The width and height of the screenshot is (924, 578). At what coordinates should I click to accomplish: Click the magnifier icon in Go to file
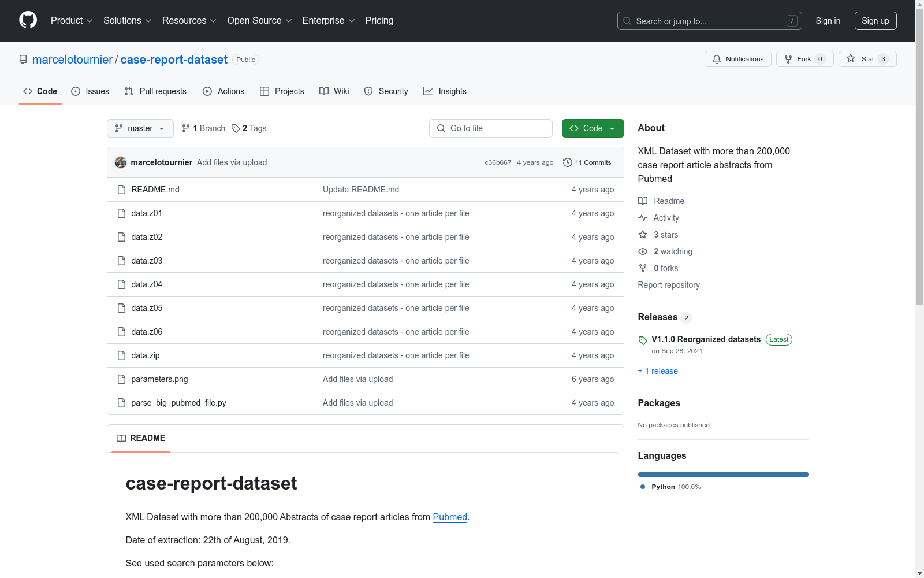441,128
